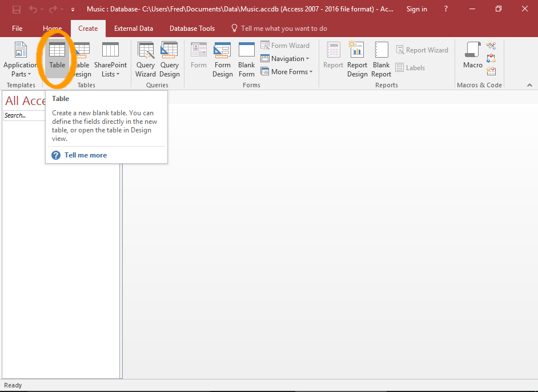Open the Database Tools tab
Image resolution: width=538 pixels, height=392 pixels.
(x=192, y=28)
